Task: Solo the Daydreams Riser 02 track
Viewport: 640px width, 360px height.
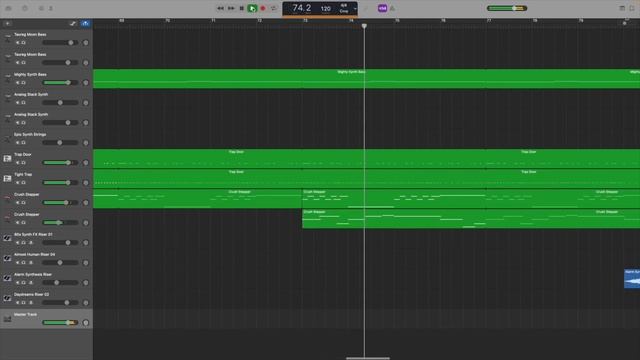Action: pos(24,302)
